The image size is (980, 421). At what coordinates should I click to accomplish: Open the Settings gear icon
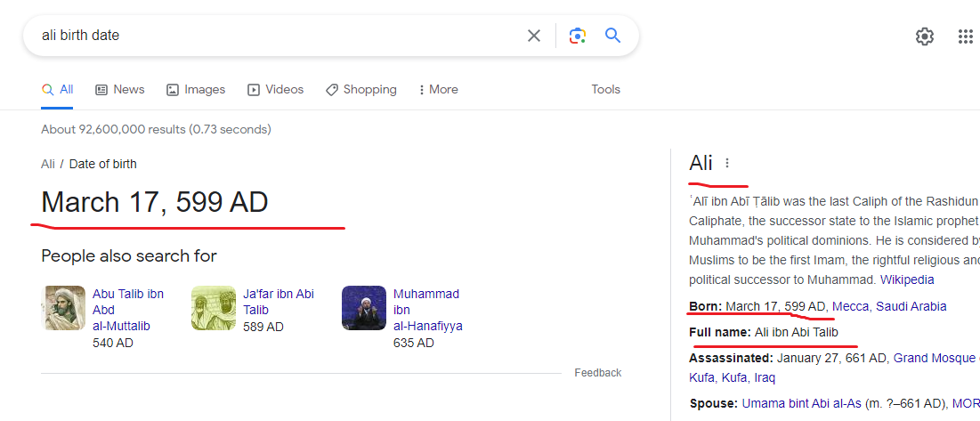coord(925,36)
